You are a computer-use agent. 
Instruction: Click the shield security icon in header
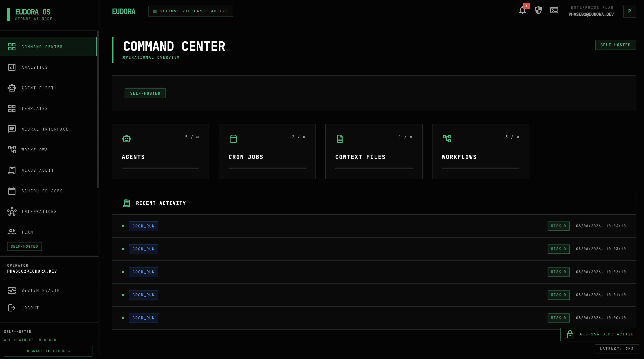tap(538, 10)
